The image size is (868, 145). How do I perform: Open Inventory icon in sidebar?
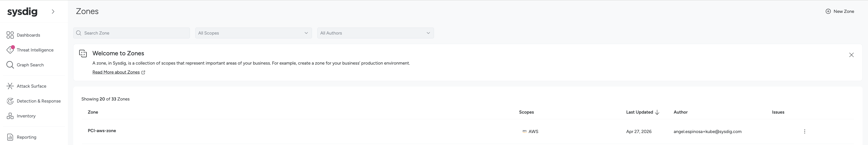[10, 116]
